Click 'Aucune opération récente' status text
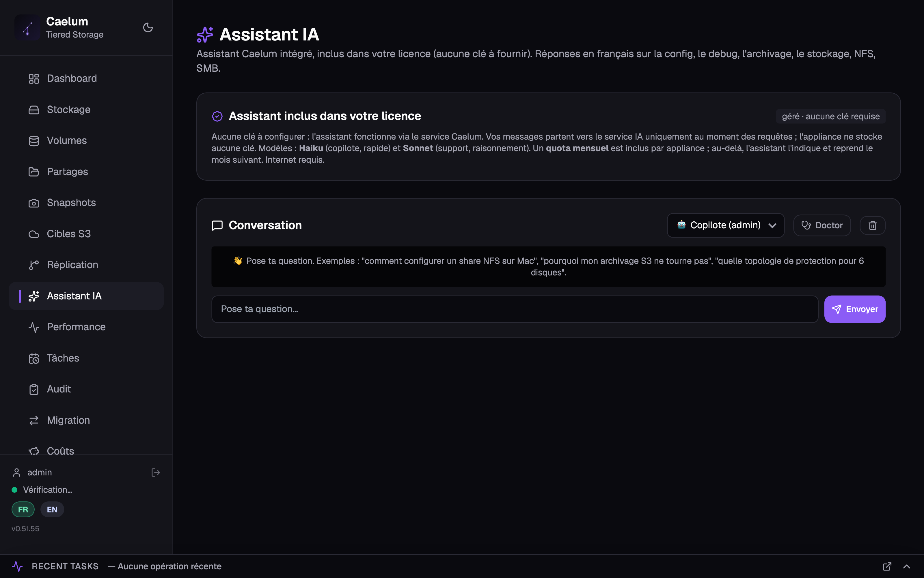924x578 pixels. [x=169, y=566]
